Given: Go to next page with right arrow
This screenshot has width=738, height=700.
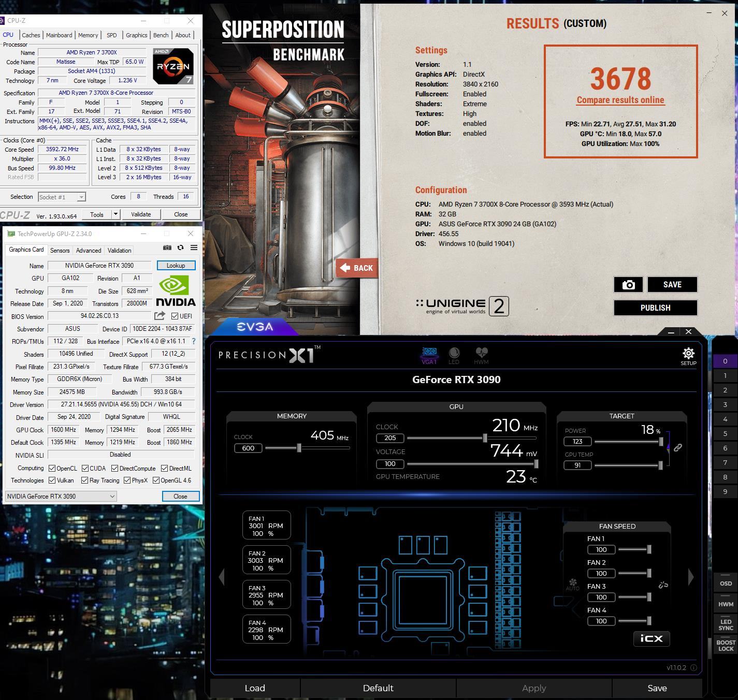Looking at the screenshot, I should [x=690, y=577].
